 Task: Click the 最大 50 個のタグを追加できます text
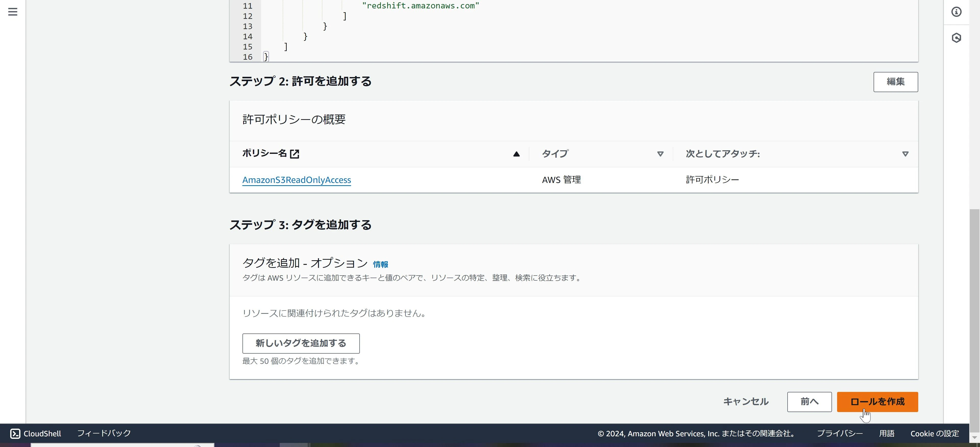pos(301,361)
